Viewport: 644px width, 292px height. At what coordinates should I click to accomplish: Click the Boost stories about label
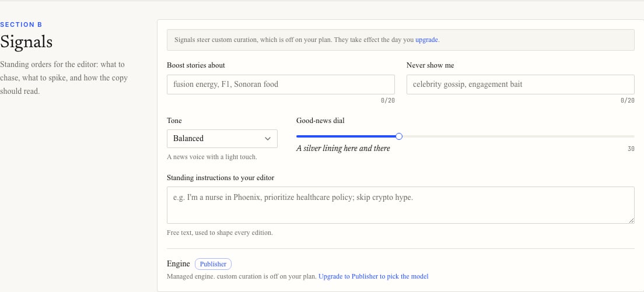[x=196, y=65]
